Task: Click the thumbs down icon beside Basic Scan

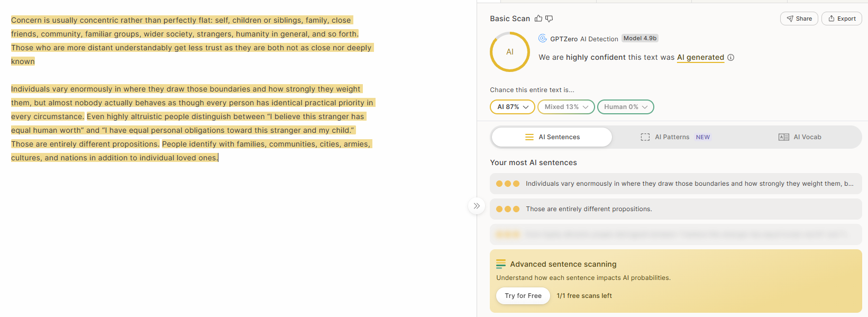Action: pyautogui.click(x=549, y=19)
